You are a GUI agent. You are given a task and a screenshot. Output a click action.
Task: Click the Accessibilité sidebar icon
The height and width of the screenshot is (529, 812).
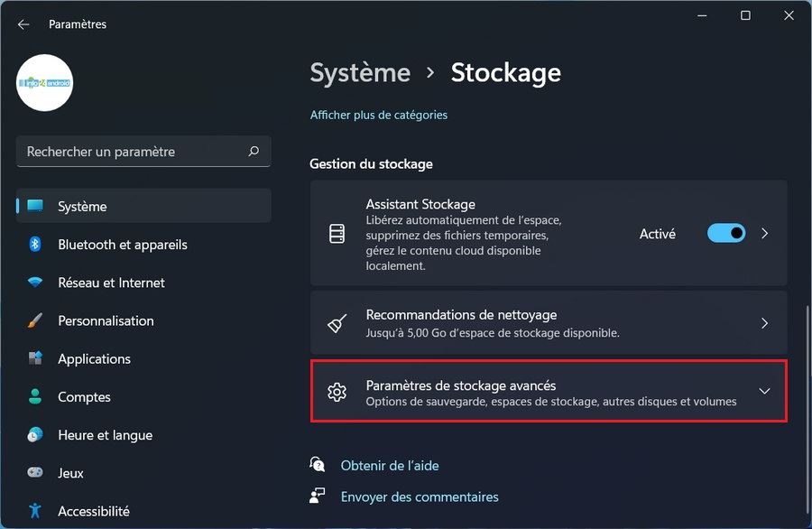(x=34, y=510)
